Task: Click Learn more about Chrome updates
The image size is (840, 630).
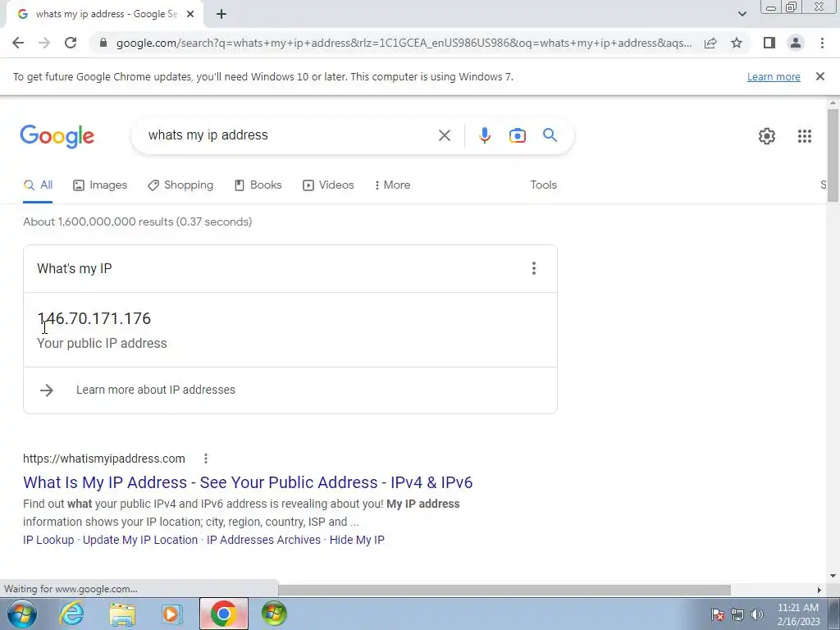Action: 774,76
